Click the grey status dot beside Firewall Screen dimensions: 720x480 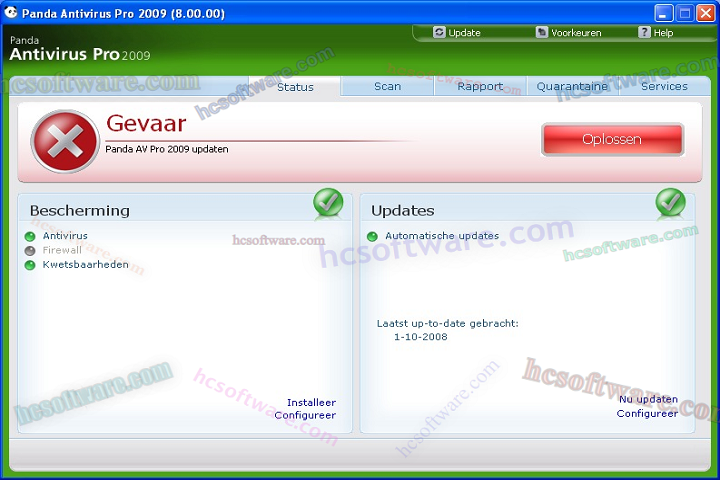pyautogui.click(x=30, y=251)
